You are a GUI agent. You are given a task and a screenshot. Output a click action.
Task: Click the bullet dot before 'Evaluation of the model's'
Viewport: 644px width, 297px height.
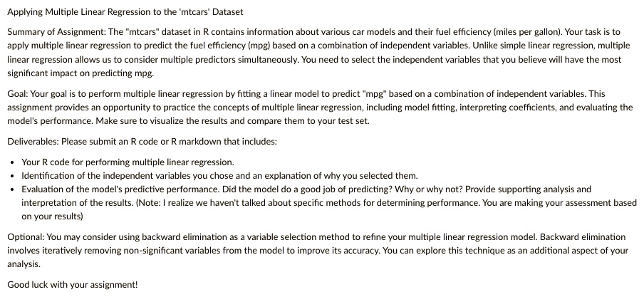click(13, 189)
